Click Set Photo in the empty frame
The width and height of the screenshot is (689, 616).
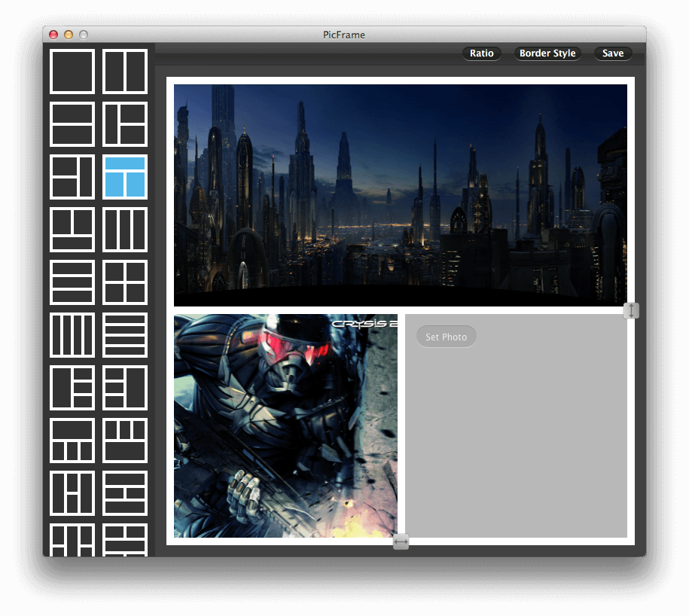coord(446,337)
